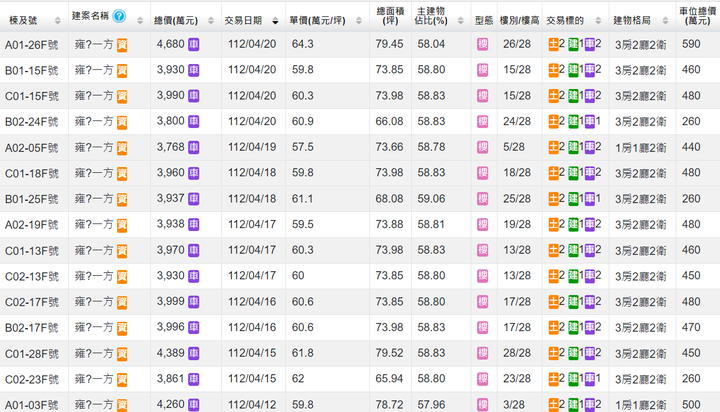Viewport: 720px width, 412px height.
Task: Click the 建物格局 header label
Action: pos(632,21)
